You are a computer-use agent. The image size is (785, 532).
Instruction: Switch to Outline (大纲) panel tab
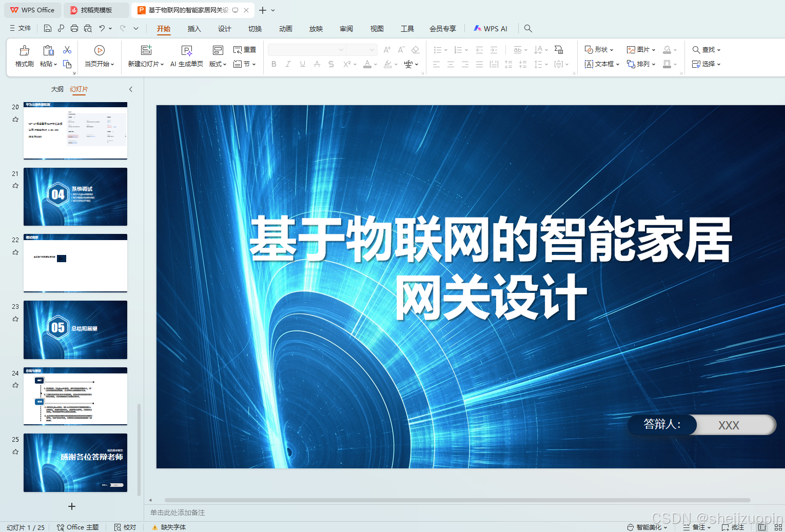(57, 89)
